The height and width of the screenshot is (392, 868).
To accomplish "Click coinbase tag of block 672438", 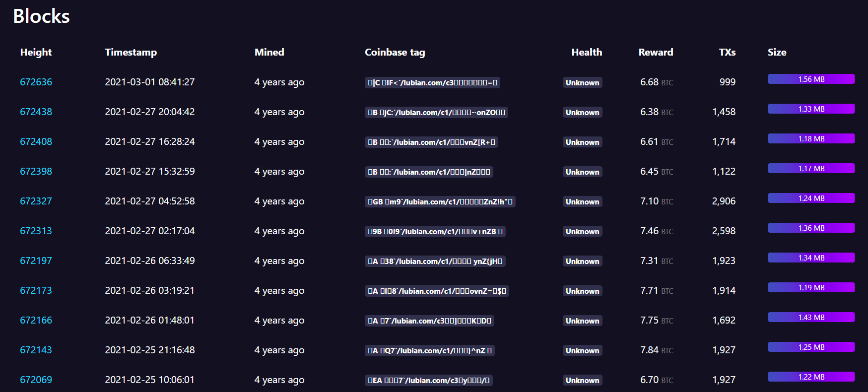I will (x=436, y=112).
